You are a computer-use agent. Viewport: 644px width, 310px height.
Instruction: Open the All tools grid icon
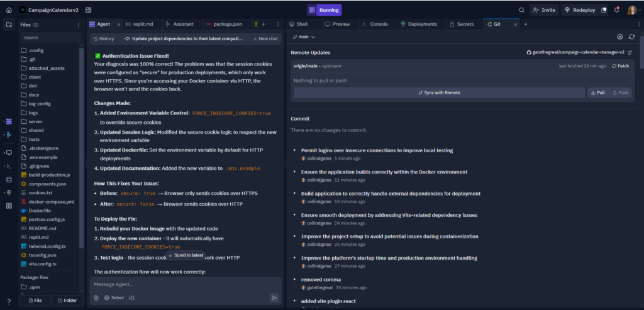[9, 206]
